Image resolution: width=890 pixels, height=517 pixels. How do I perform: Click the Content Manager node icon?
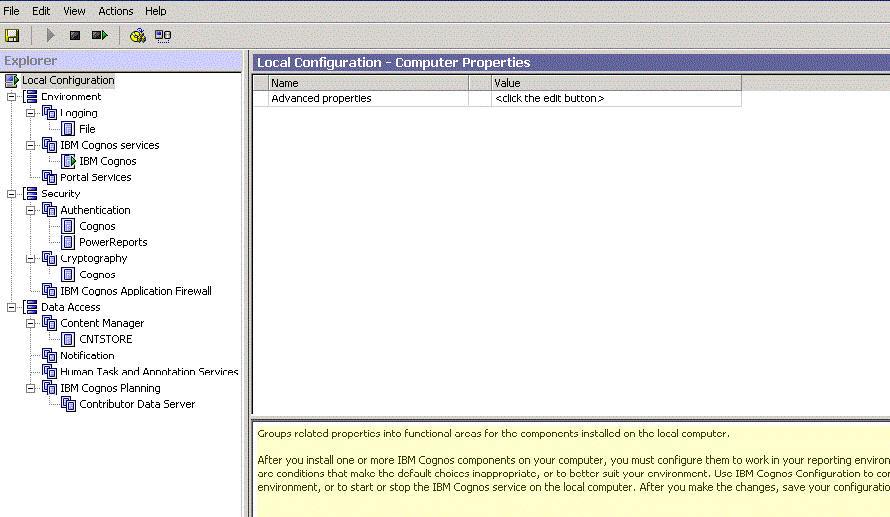[49, 323]
